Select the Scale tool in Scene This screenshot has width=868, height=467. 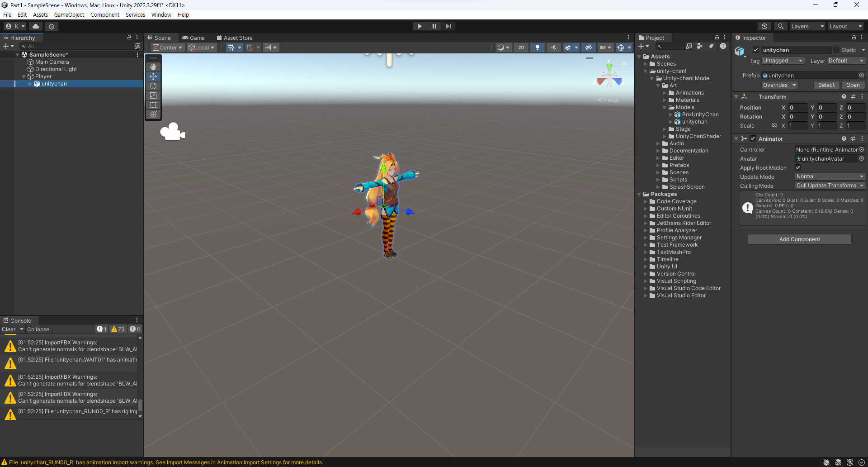tap(153, 95)
